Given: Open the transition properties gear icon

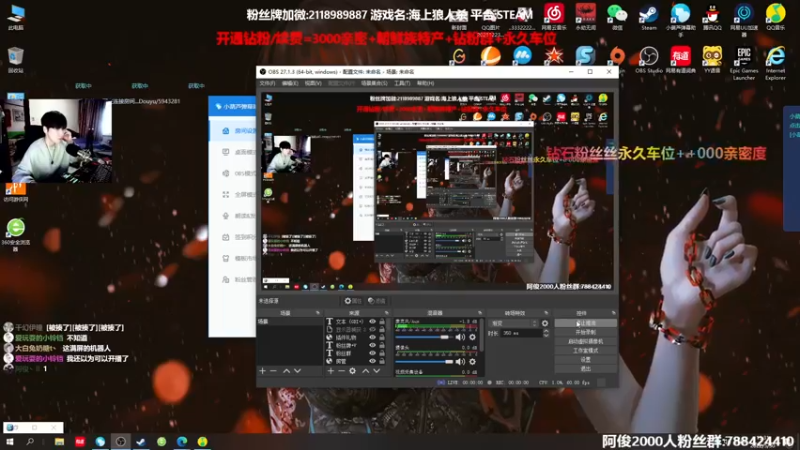Looking at the screenshot, I should click(x=545, y=323).
